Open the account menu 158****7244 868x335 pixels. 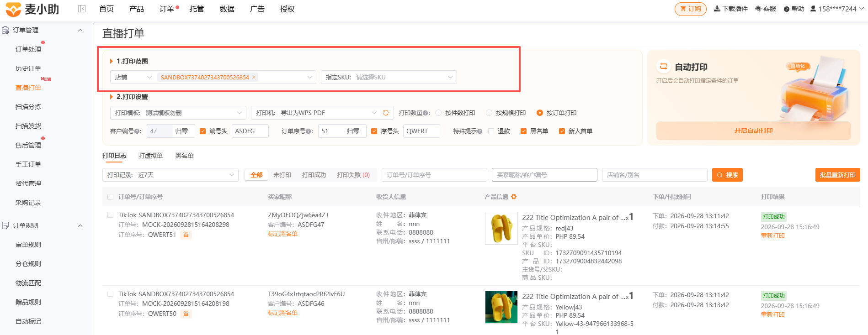(837, 9)
